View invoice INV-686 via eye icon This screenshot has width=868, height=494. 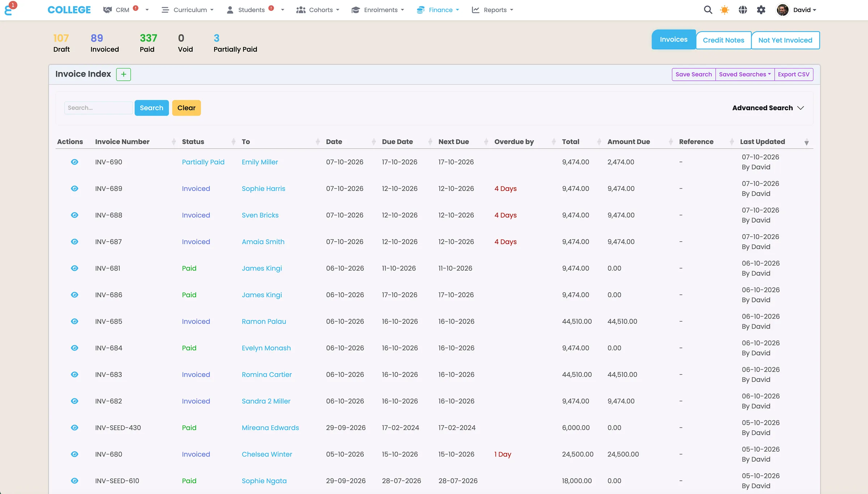(75, 295)
